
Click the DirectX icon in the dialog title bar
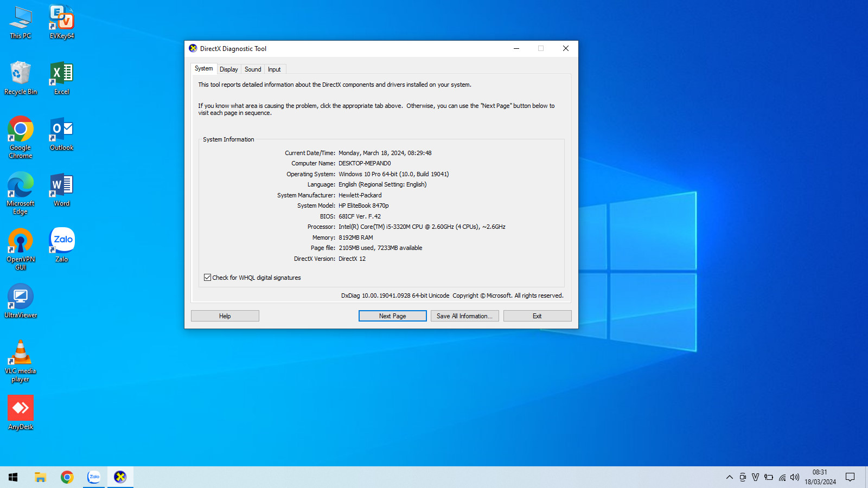pos(193,48)
